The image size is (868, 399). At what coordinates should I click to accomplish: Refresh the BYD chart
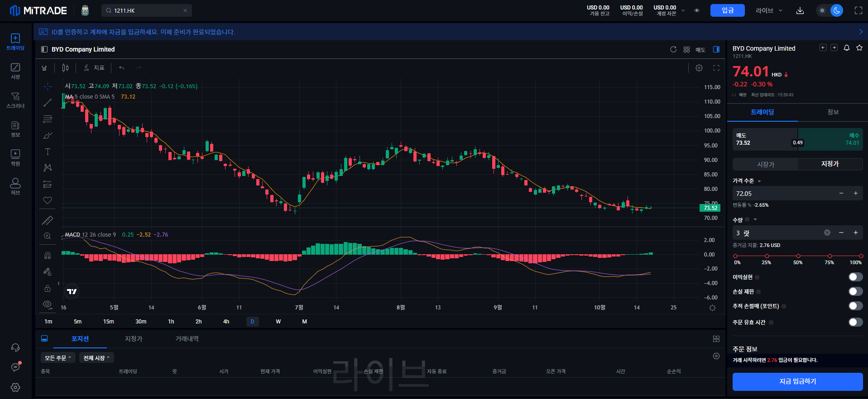point(673,49)
